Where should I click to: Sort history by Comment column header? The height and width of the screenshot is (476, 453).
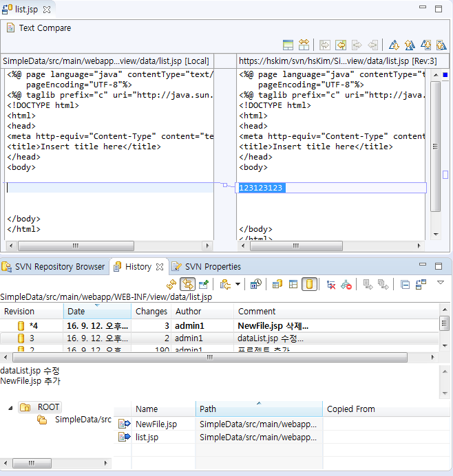pyautogui.click(x=337, y=311)
